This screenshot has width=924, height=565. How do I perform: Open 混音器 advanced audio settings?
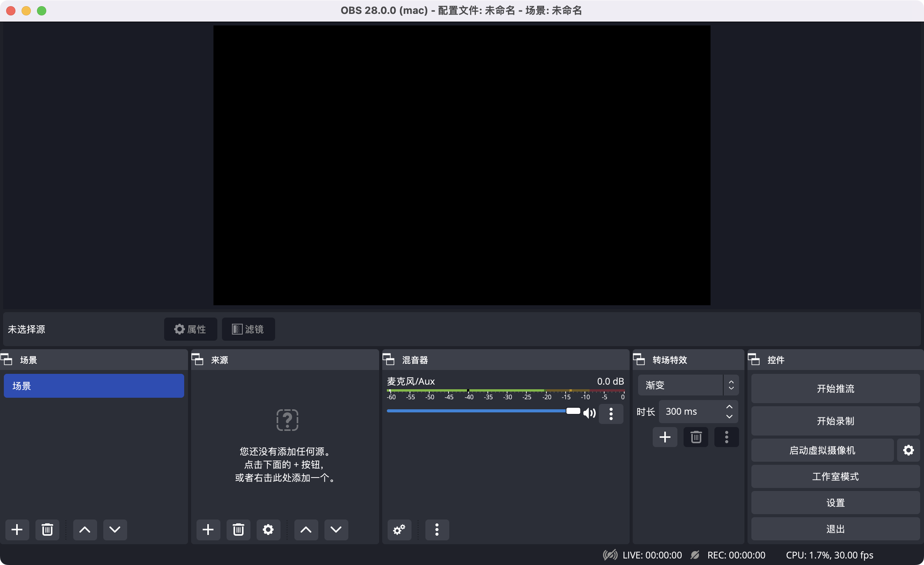pyautogui.click(x=399, y=530)
